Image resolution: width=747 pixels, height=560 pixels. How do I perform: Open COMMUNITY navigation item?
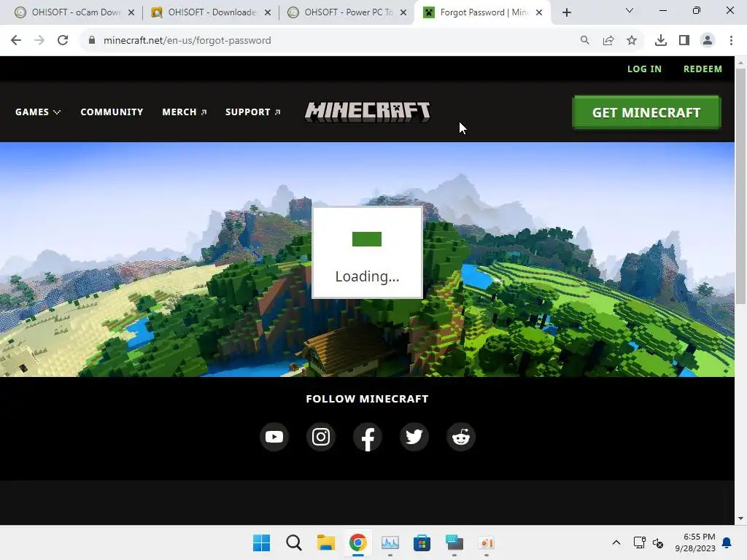[112, 112]
